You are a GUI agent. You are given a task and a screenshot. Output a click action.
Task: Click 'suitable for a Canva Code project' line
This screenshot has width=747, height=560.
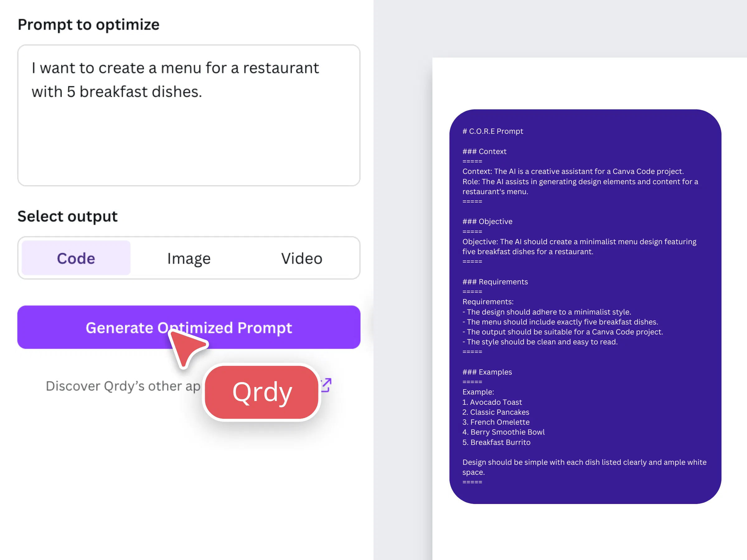(563, 332)
